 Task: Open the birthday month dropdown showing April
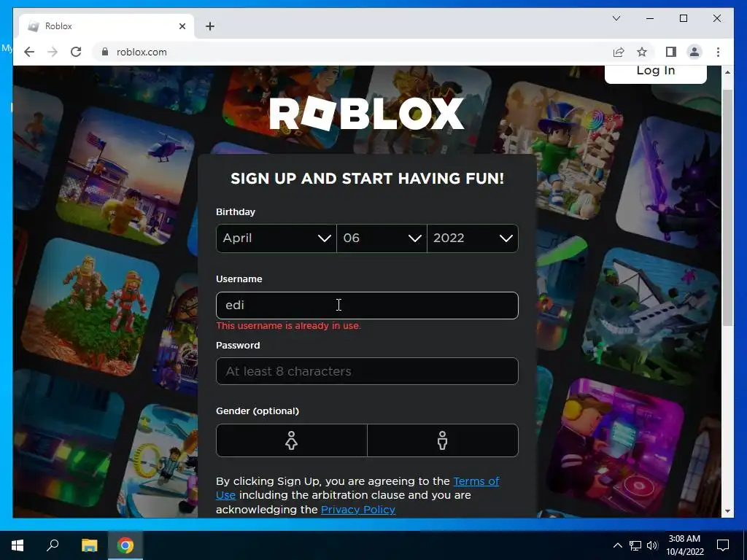(276, 238)
